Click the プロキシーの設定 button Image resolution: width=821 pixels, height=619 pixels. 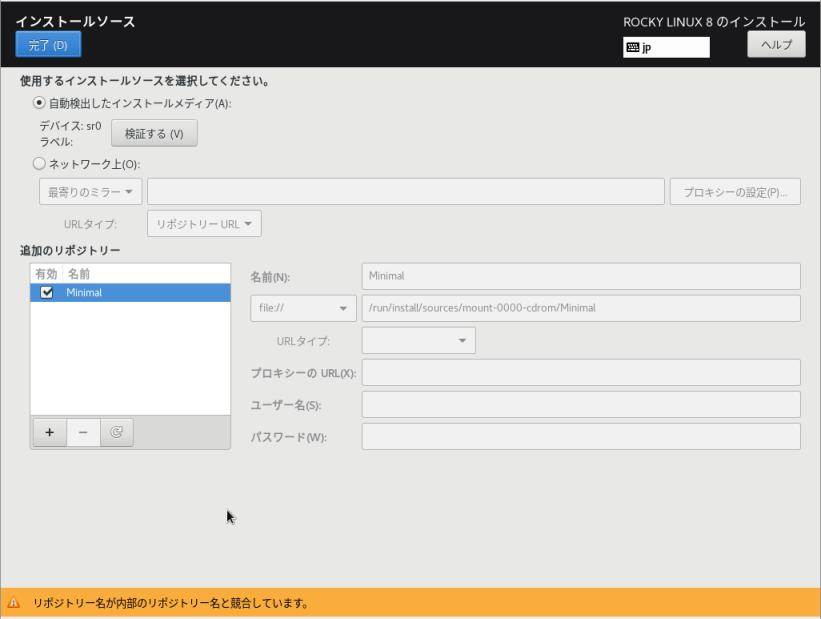click(x=735, y=192)
